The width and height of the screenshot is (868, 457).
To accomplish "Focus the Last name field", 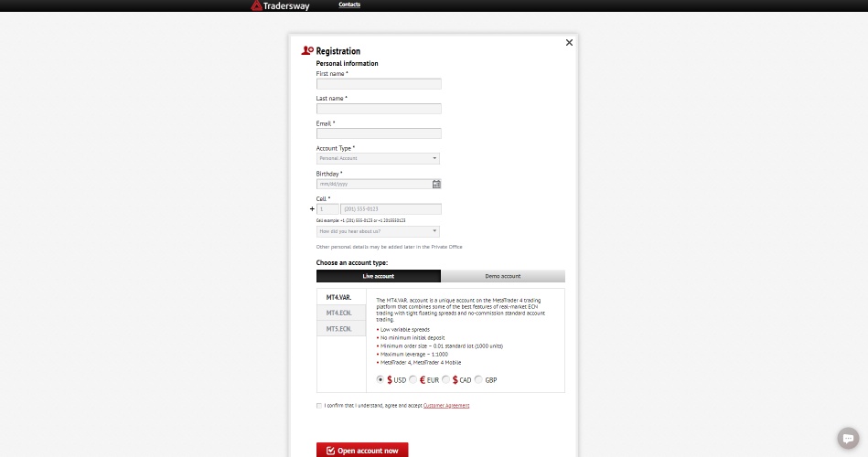I will click(379, 109).
